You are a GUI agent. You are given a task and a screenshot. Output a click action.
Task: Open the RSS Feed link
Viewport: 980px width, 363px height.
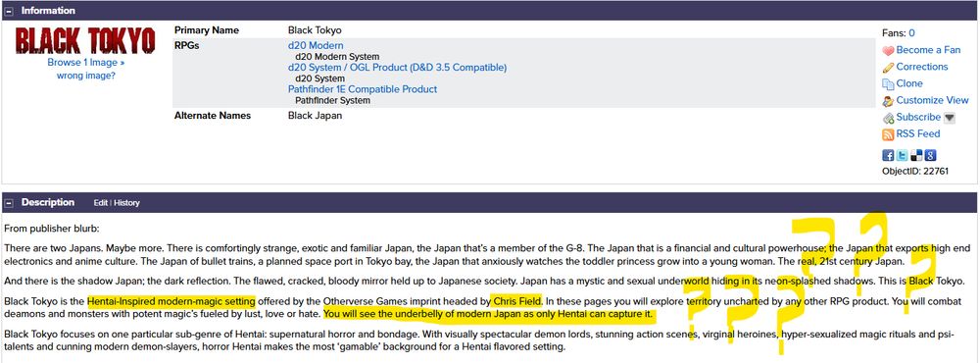(x=918, y=134)
